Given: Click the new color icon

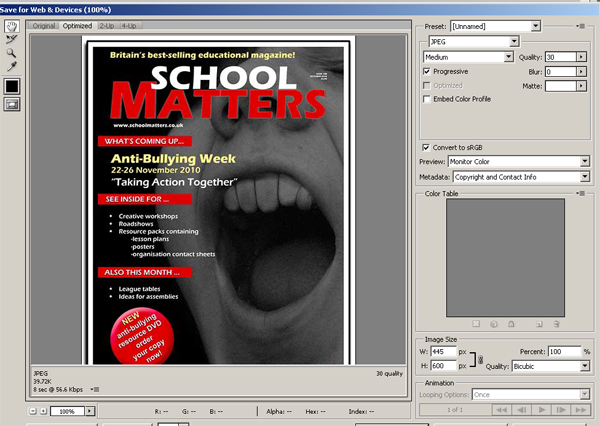Looking at the screenshot, I should click(539, 324).
